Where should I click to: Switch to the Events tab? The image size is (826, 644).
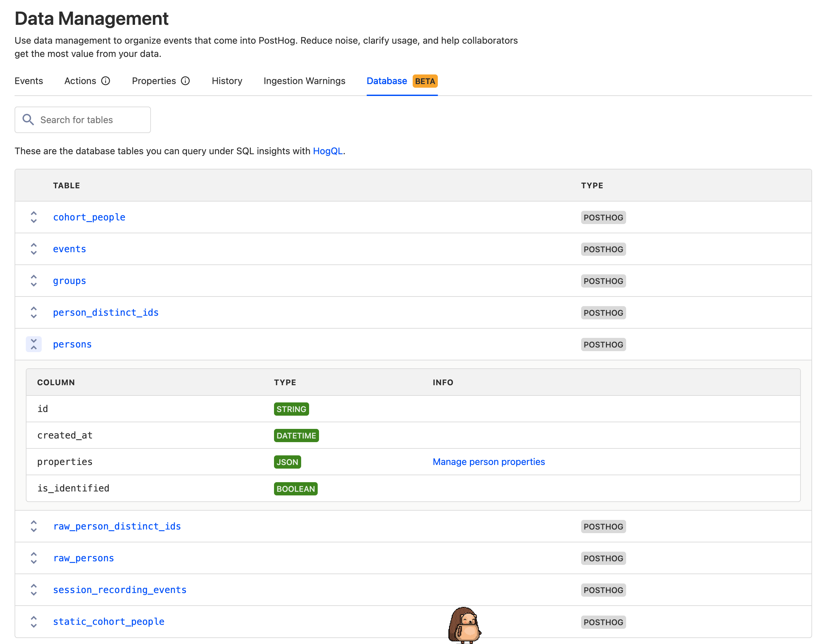[x=29, y=80]
